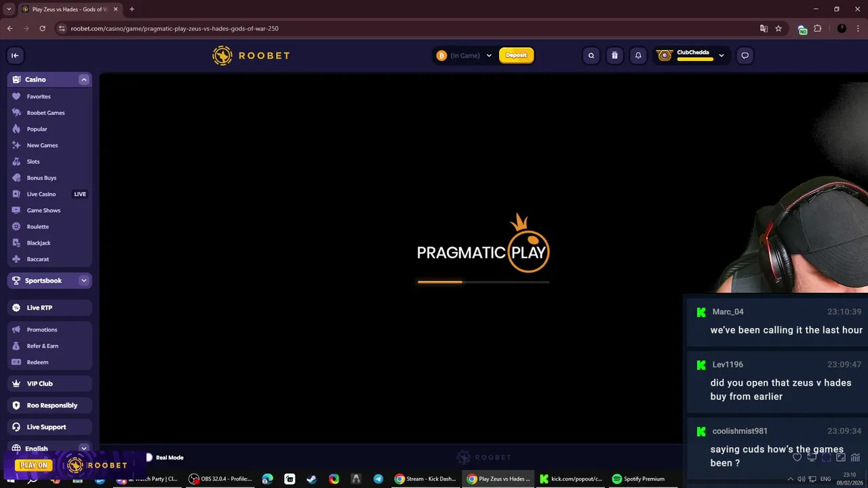Click the Roobet logo in header
This screenshot has width=868, height=488.
251,56
